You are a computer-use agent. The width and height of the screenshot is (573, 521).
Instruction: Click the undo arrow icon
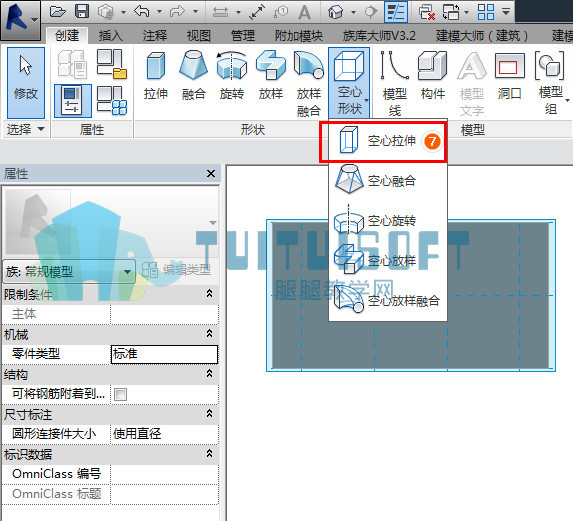142,11
